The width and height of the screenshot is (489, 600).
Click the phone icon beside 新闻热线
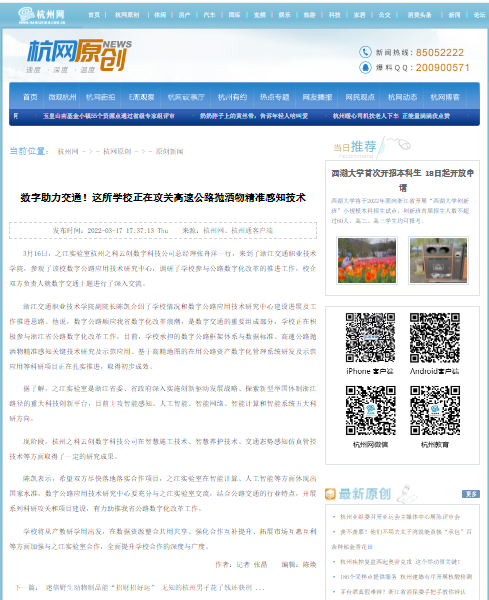point(365,52)
